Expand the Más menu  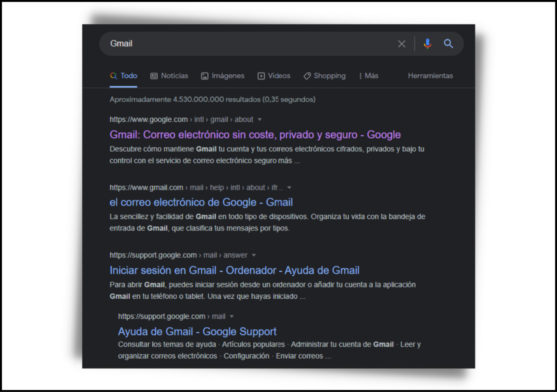pos(368,76)
